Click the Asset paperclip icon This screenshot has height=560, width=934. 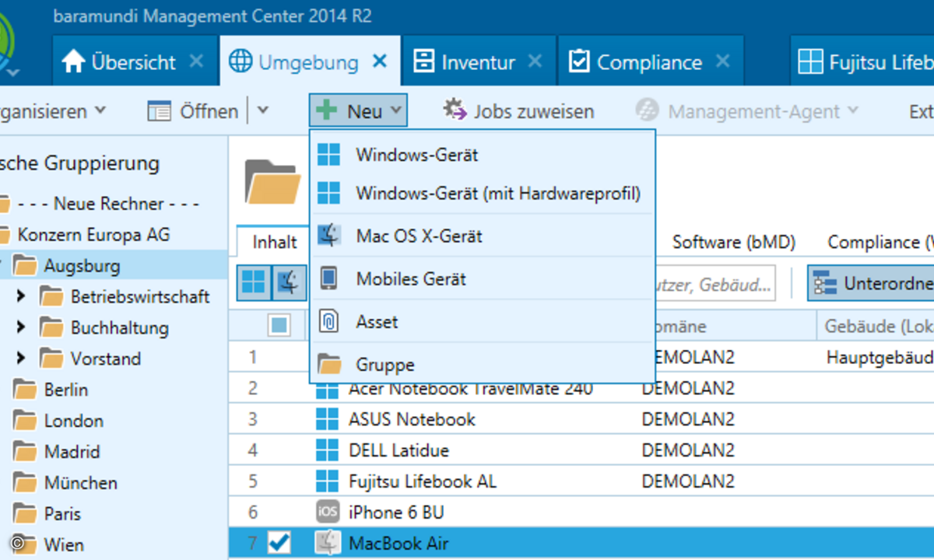click(329, 321)
